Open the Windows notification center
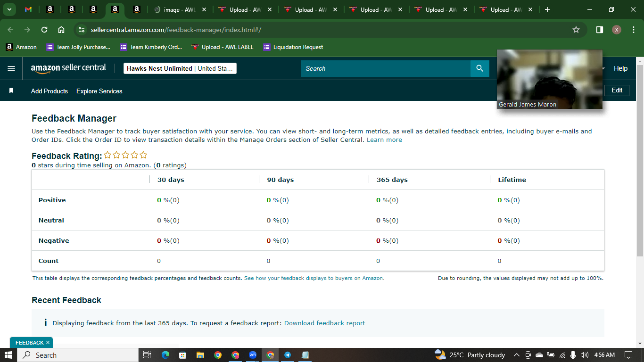Viewport: 644px width, 362px height. click(628, 355)
